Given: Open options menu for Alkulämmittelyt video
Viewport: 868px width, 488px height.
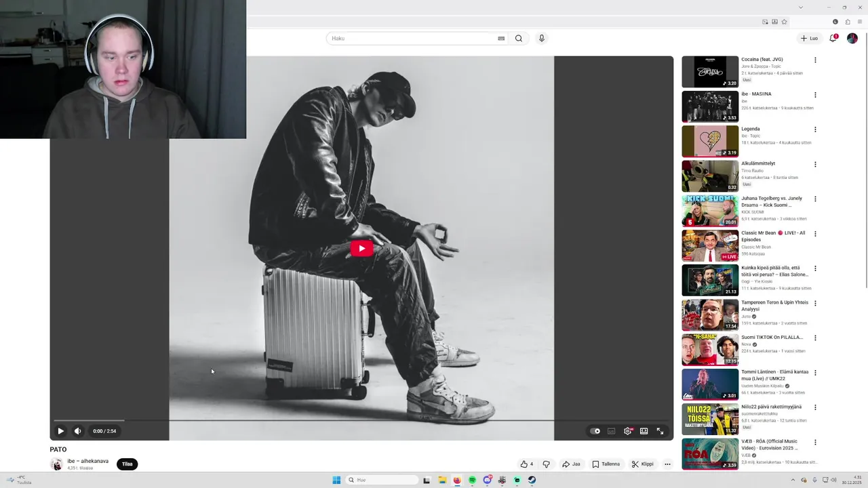Looking at the screenshot, I should pos(815,165).
